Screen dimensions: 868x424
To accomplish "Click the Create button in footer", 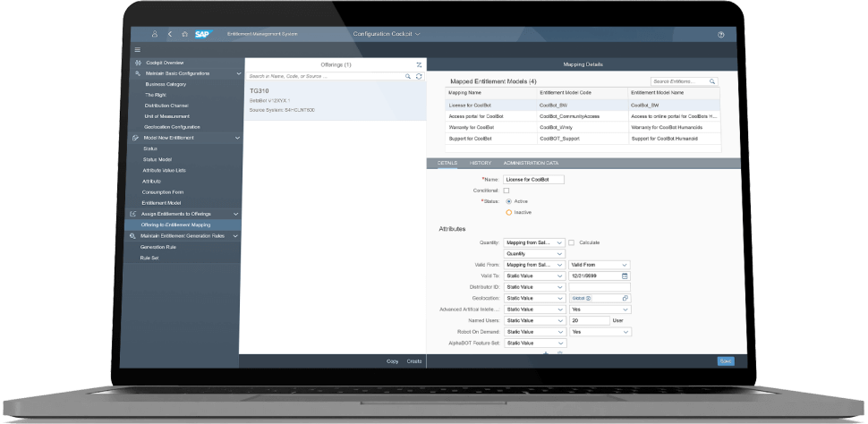I will tap(414, 361).
